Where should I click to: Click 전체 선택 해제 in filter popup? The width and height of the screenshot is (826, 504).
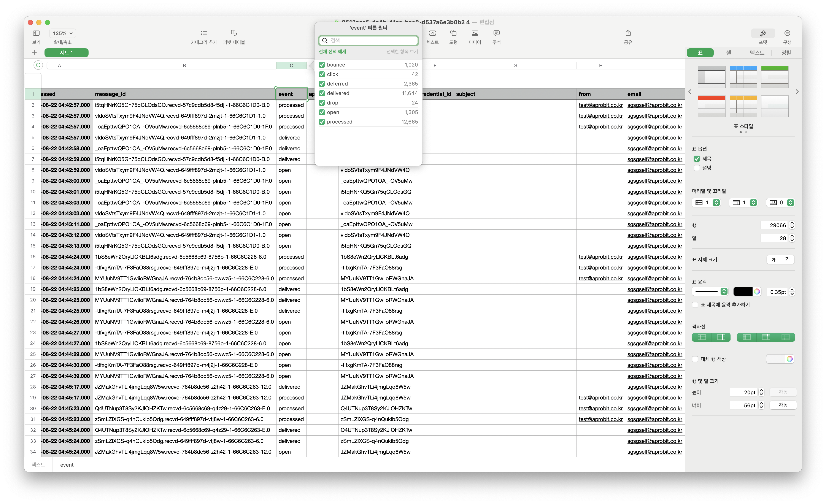[x=332, y=52]
